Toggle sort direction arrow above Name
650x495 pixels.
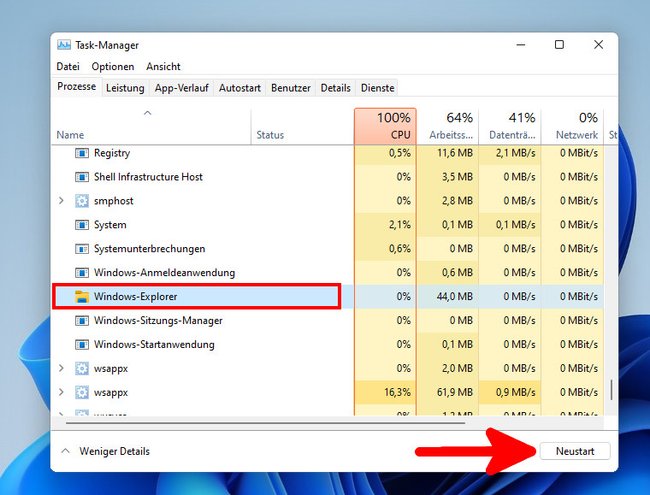pyautogui.click(x=148, y=113)
